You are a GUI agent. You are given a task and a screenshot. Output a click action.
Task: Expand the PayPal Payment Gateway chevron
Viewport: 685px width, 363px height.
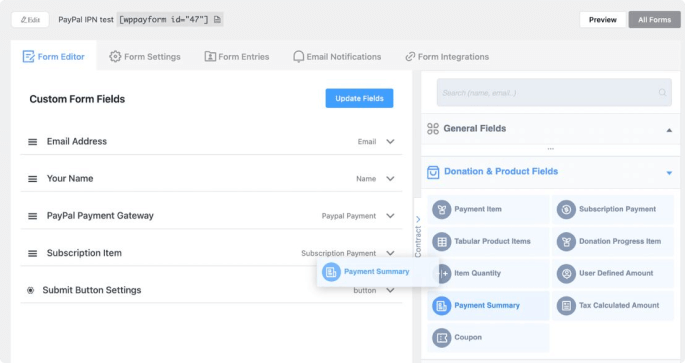(x=390, y=216)
